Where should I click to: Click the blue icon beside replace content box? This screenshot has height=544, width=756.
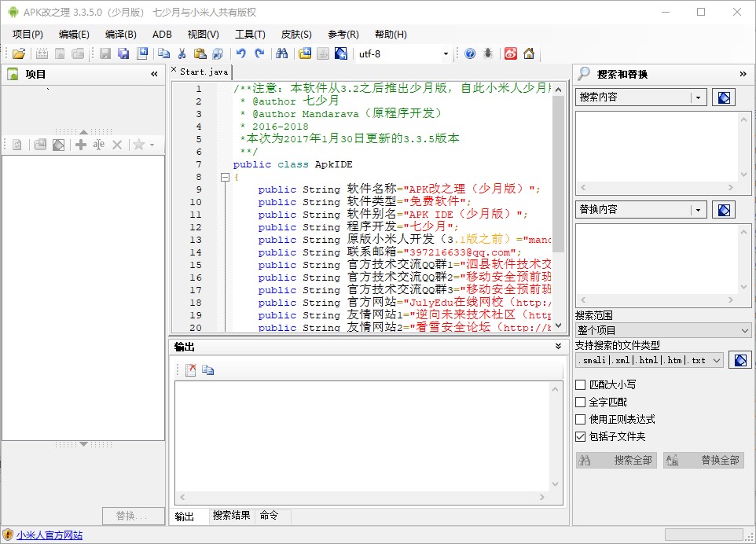724,210
